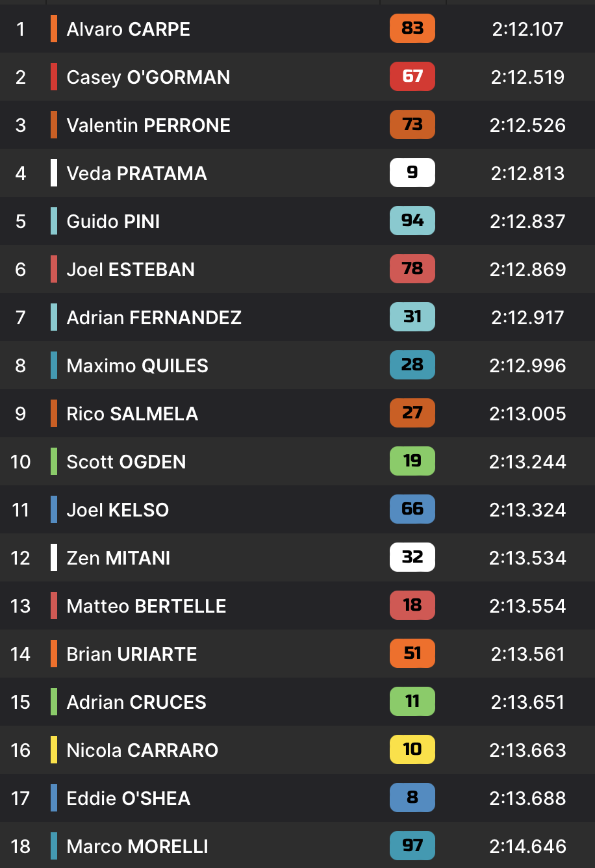
Task: Click lap time 2:13.554 for Matteo BERTELLE
Action: 527,606
